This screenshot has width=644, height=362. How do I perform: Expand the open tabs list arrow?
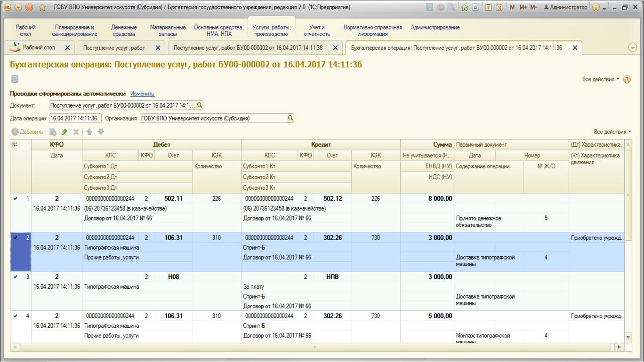[x=632, y=47]
